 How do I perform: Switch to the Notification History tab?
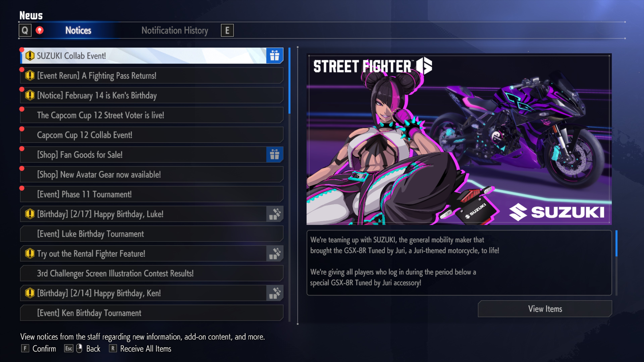point(175,31)
